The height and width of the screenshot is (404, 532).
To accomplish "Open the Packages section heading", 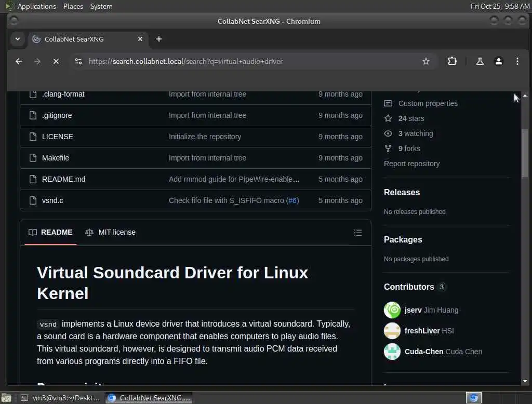I will click(403, 239).
